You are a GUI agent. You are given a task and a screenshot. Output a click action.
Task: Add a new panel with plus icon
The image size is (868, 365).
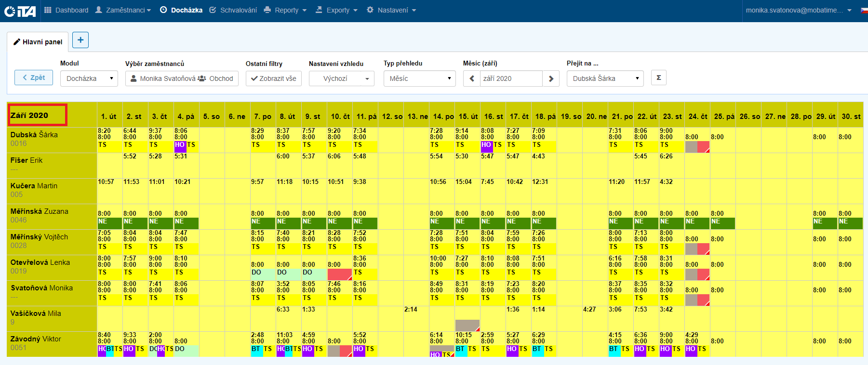80,40
